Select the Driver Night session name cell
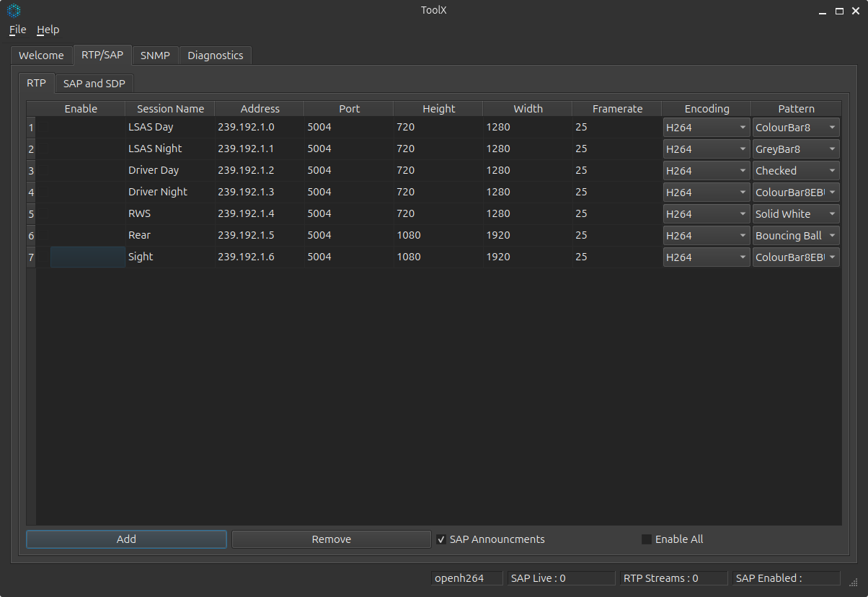This screenshot has width=868, height=597. tap(169, 192)
